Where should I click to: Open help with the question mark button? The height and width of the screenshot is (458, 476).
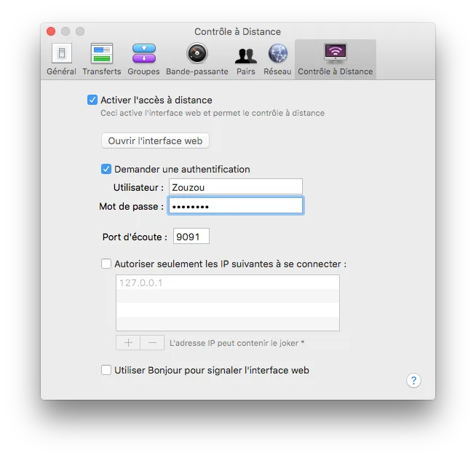413,380
